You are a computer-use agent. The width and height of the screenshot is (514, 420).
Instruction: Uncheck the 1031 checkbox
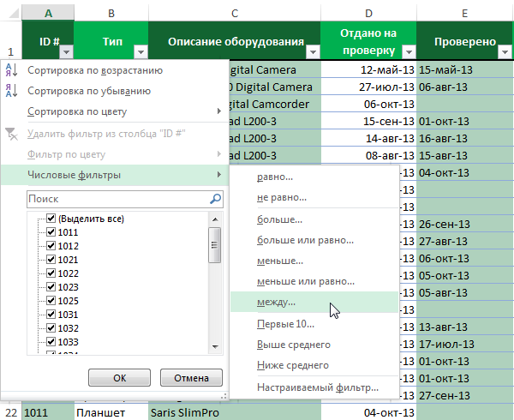[51, 314]
